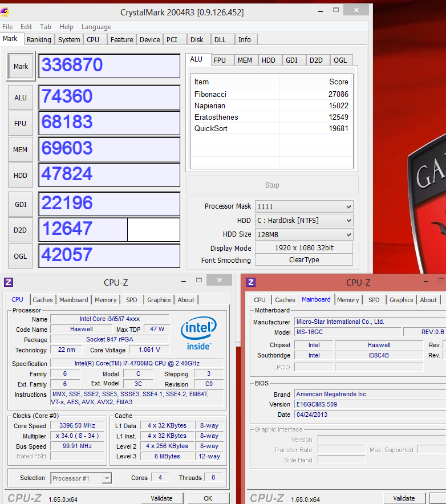Switch to Caches tab in left CPU-Z
Image resolution: width=446 pixels, height=504 pixels.
pos(42,300)
